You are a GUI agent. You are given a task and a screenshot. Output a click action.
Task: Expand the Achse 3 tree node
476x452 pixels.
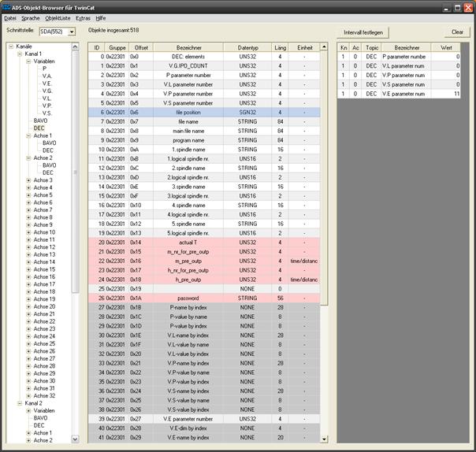pyautogui.click(x=28, y=180)
